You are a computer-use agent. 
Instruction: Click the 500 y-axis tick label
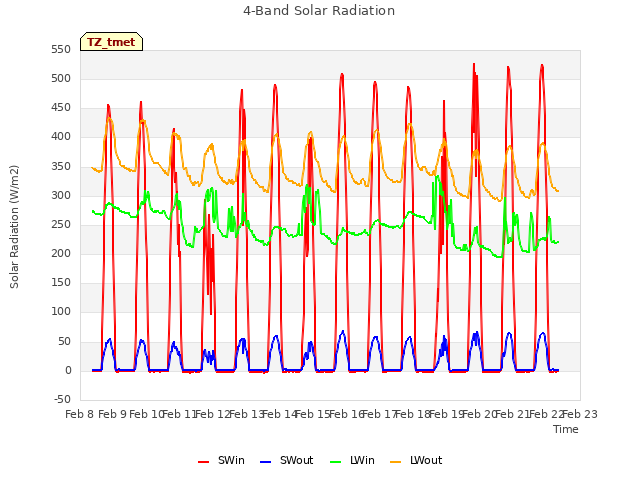[x=61, y=78]
